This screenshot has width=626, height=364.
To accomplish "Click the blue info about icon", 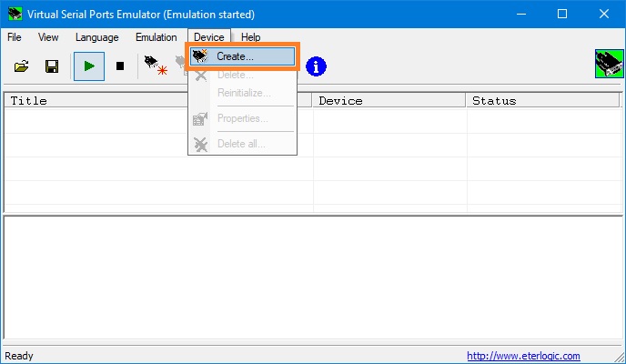I will coord(317,66).
